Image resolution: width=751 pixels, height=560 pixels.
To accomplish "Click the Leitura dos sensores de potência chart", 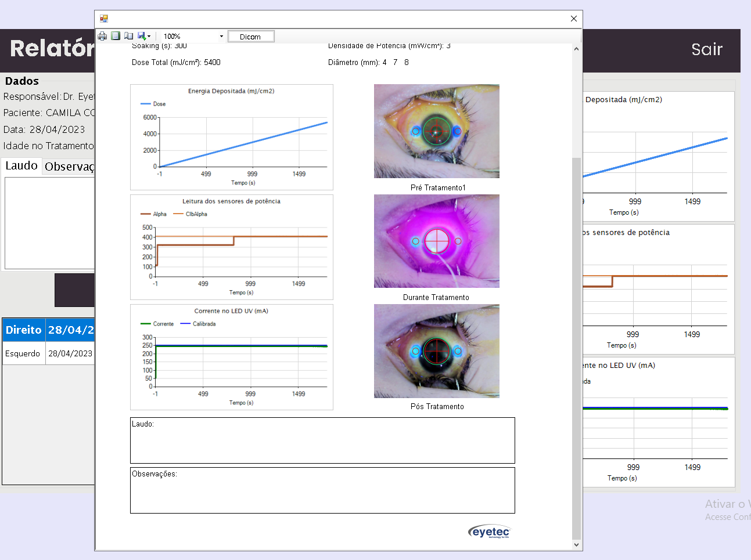I will tap(232, 247).
